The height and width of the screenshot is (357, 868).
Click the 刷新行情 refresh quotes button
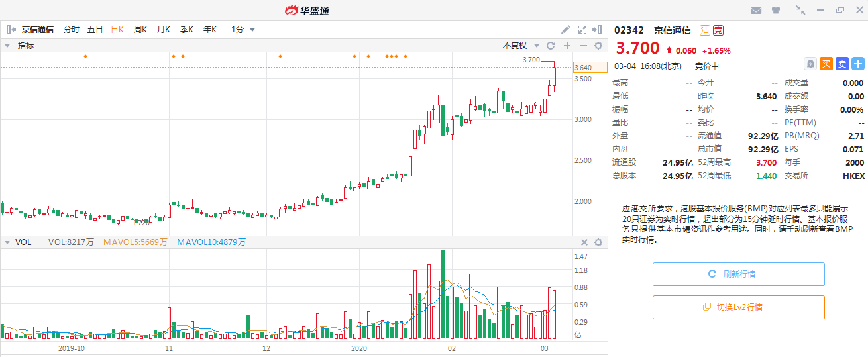tap(738, 274)
